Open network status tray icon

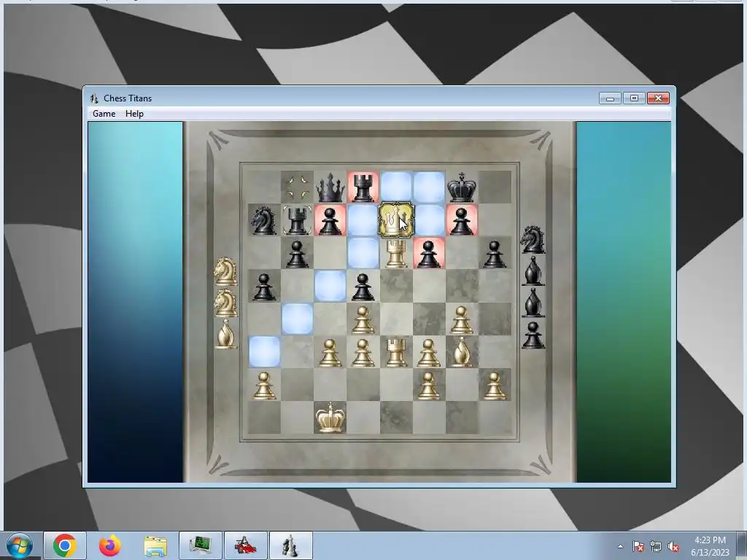tap(656, 547)
